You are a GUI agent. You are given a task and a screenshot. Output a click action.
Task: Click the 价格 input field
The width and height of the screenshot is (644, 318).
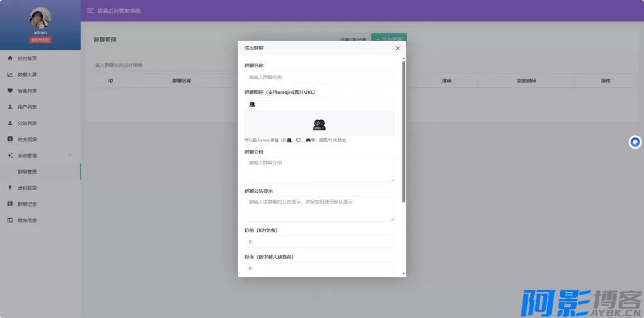click(319, 242)
